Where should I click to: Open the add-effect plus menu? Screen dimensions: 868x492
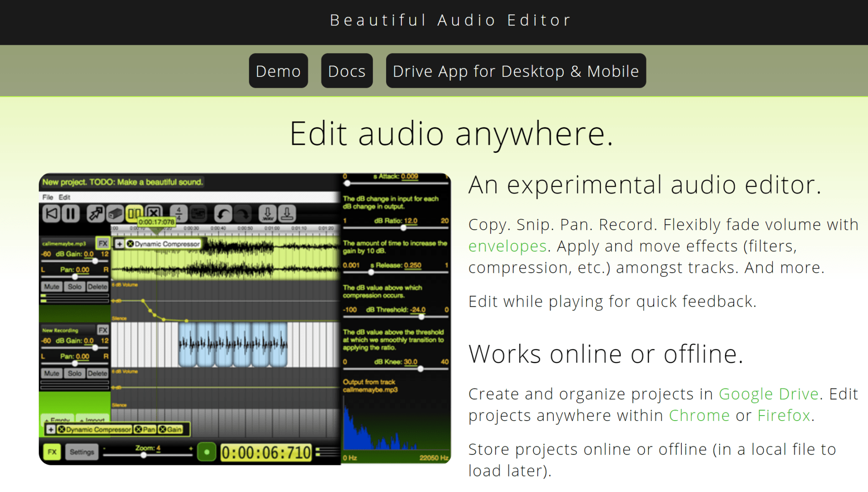pyautogui.click(x=51, y=430)
